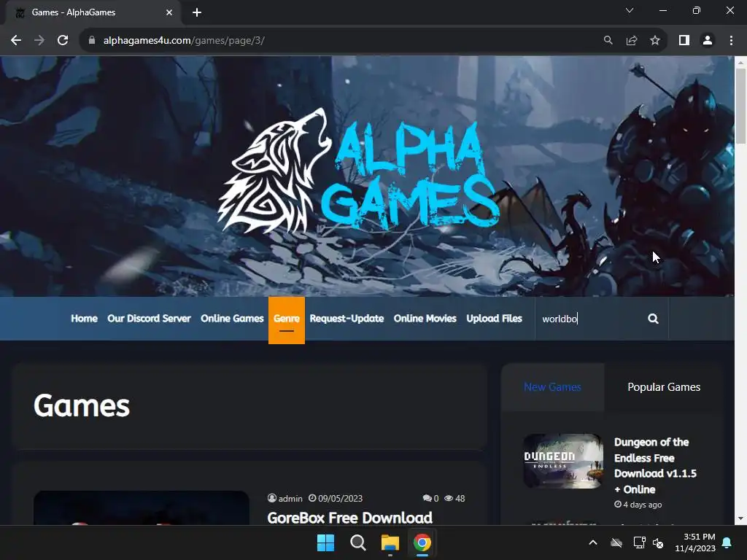Switch to the New Games tab
The width and height of the screenshot is (747, 560).
(x=553, y=387)
